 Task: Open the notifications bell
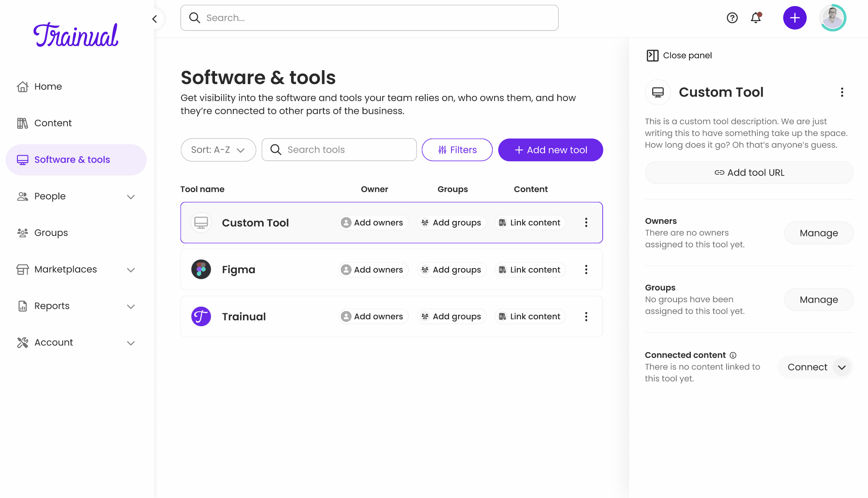tap(756, 18)
